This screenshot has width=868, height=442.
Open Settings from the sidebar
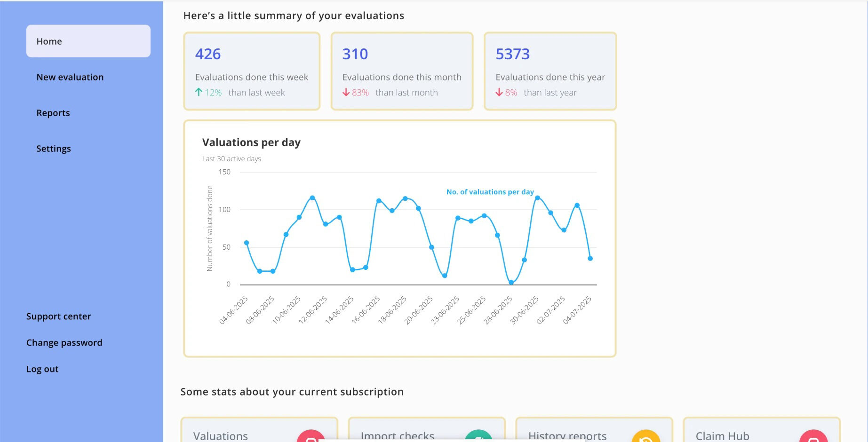tap(54, 149)
